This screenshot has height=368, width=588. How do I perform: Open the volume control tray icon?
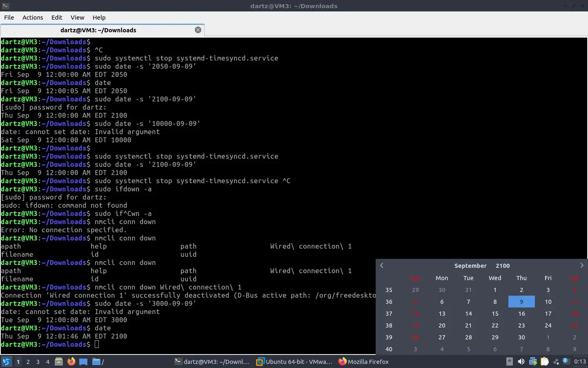tap(521, 361)
